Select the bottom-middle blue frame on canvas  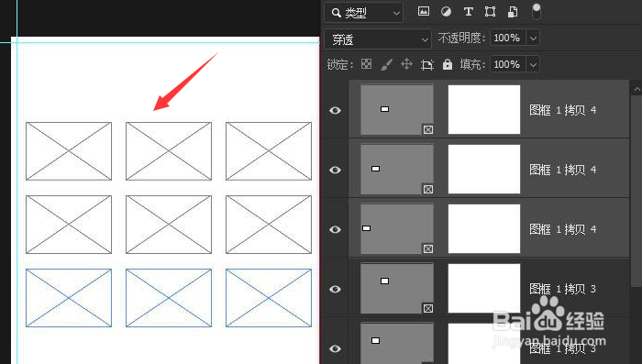click(169, 298)
